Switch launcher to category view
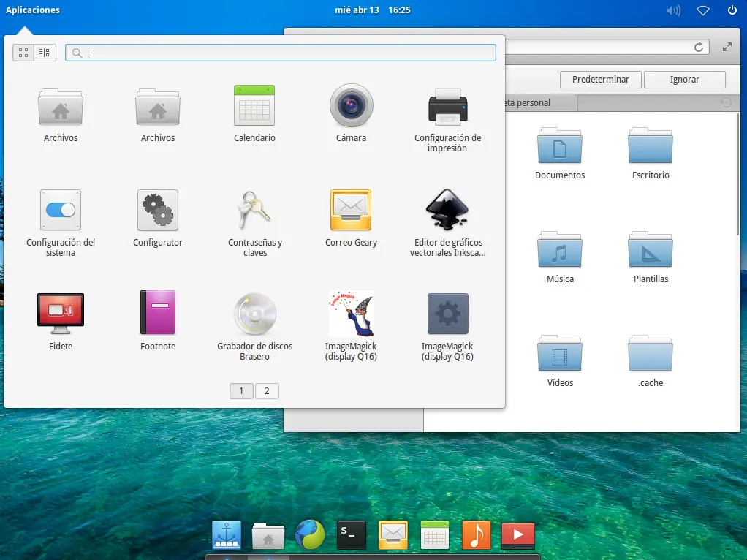The image size is (747, 560). click(45, 53)
